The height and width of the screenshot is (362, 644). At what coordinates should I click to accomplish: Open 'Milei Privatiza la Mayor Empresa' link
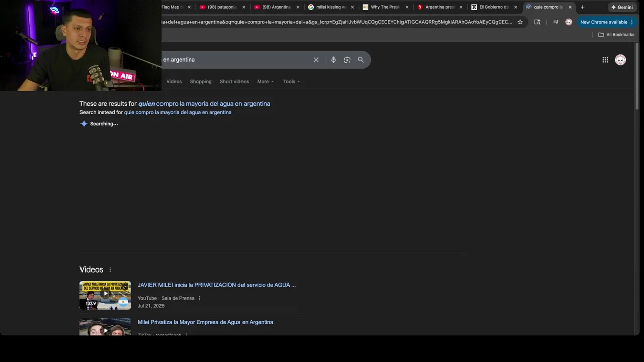[x=205, y=322]
